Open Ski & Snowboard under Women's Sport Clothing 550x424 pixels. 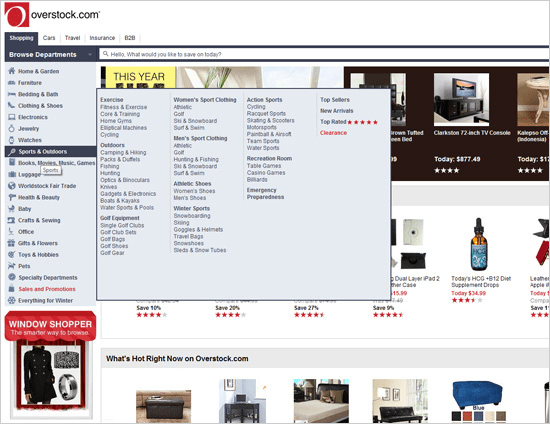[x=195, y=121]
